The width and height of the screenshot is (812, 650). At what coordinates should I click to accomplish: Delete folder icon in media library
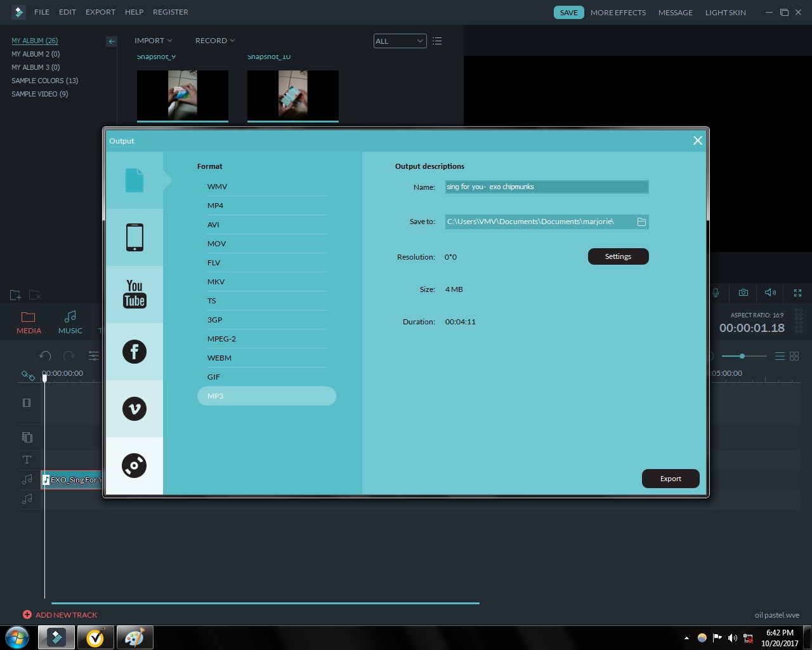[35, 295]
